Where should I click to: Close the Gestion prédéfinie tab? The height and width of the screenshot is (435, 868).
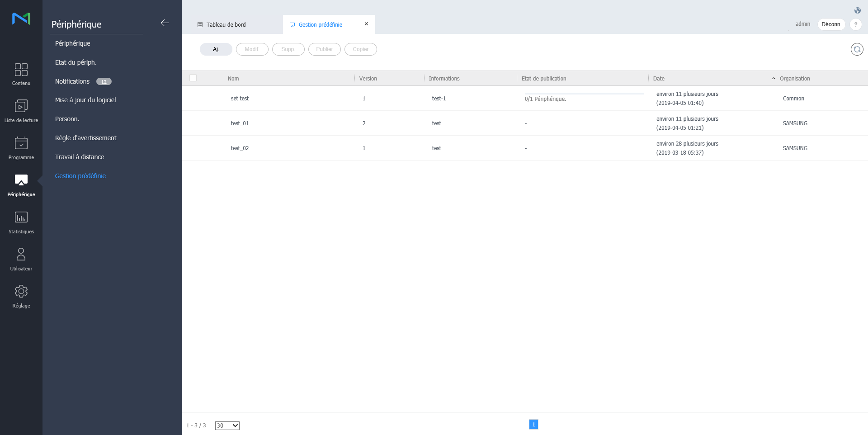pos(366,24)
